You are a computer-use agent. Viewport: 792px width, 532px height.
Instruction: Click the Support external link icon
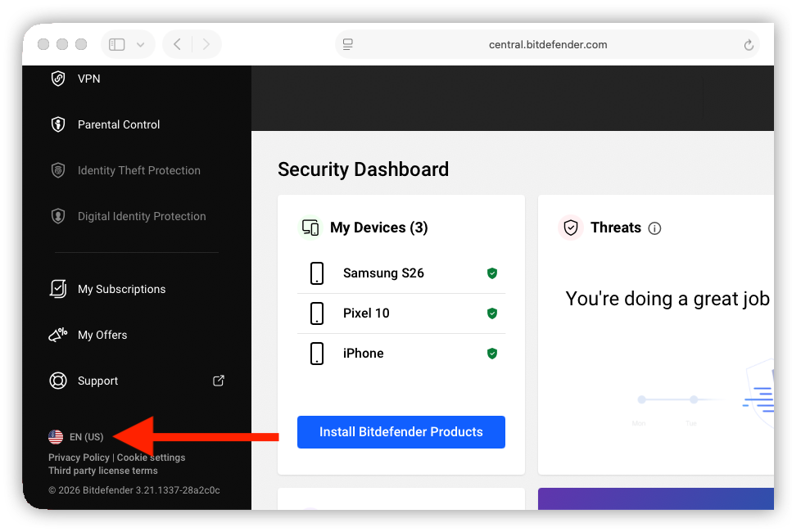point(218,381)
